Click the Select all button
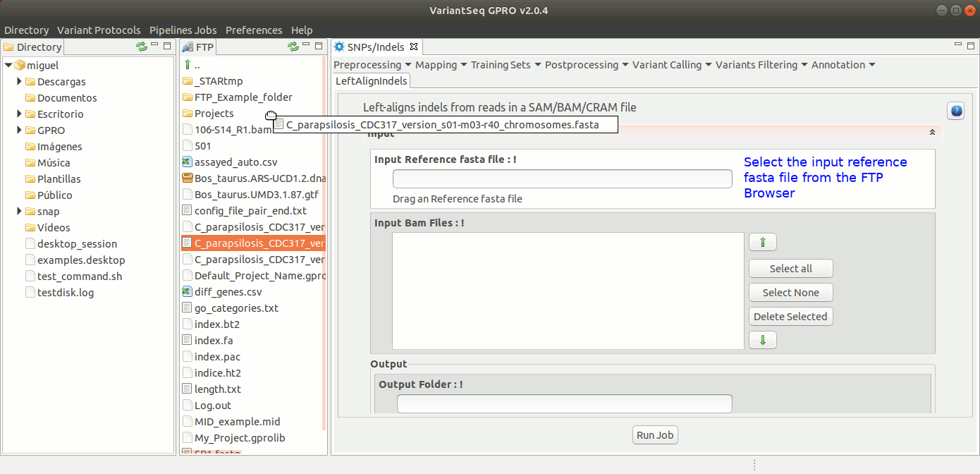Image resolution: width=980 pixels, height=474 pixels. point(790,269)
